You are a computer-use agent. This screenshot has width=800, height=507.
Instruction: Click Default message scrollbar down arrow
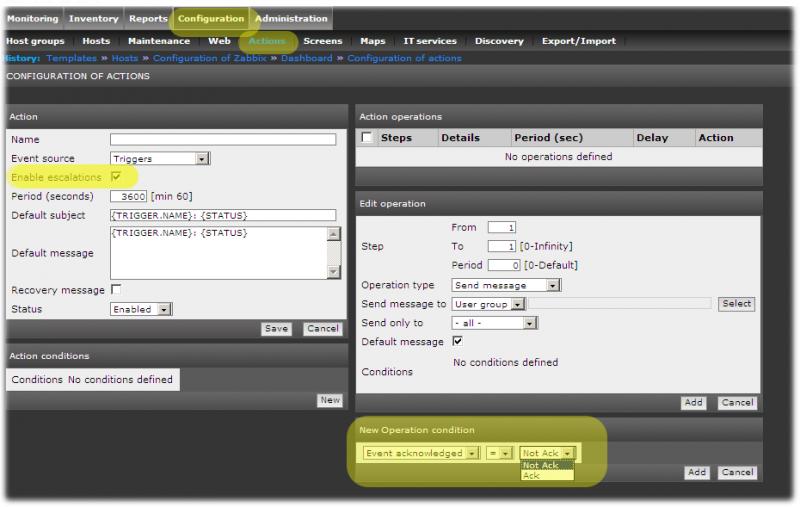coord(334,272)
